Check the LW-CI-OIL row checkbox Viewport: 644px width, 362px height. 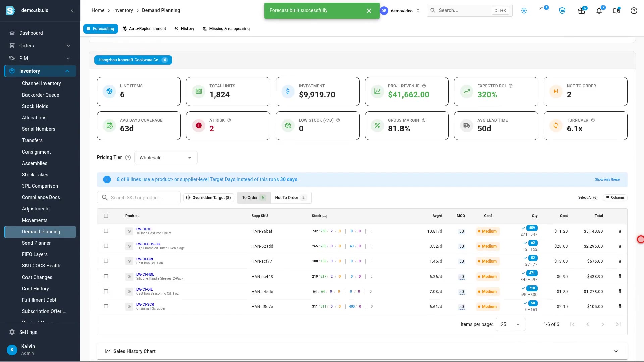[x=106, y=291]
